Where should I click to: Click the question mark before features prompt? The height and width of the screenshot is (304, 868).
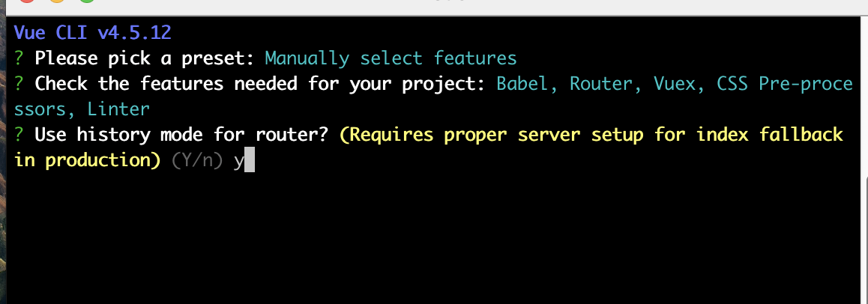pos(19,83)
